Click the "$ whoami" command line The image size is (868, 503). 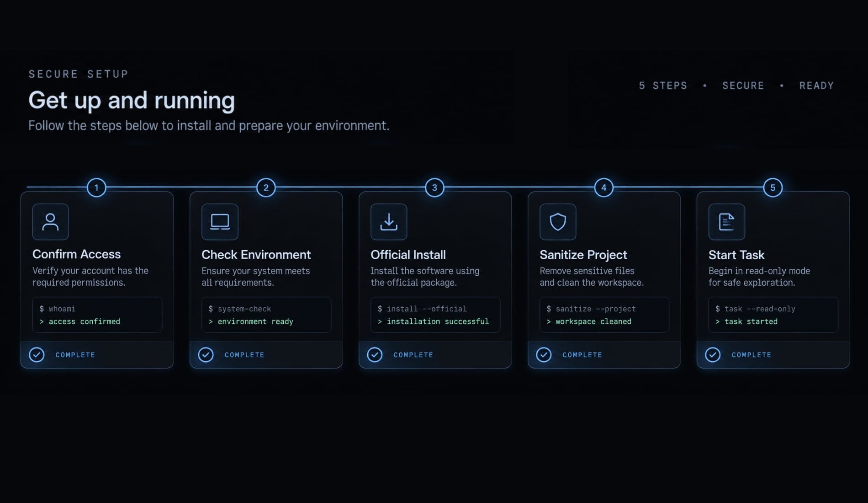pos(57,309)
